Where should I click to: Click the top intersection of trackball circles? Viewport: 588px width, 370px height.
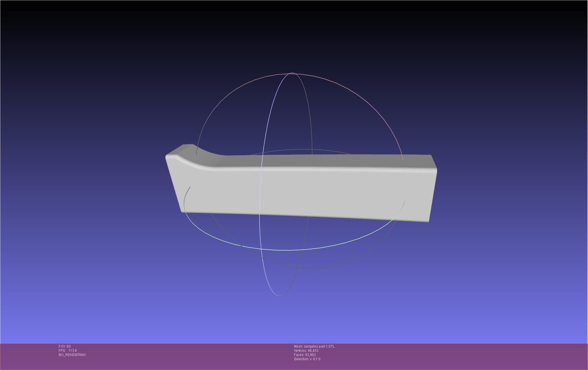tap(292, 73)
